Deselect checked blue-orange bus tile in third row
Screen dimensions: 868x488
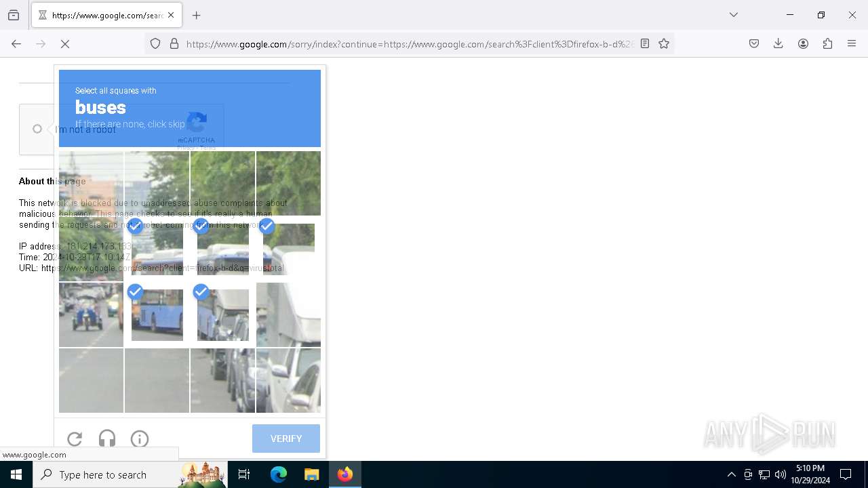pos(157,314)
